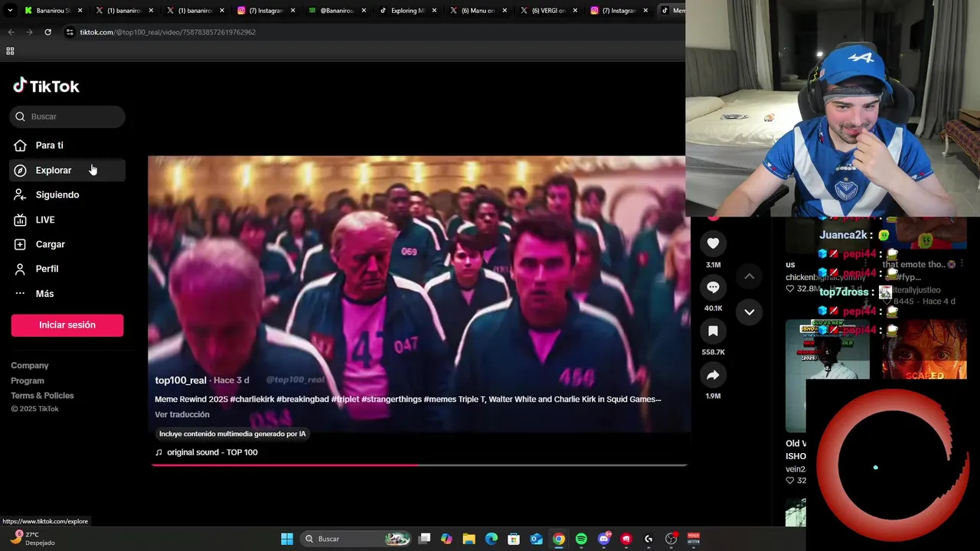Expand the Program footer section
Viewport: 980px width, 551px height.
[28, 380]
